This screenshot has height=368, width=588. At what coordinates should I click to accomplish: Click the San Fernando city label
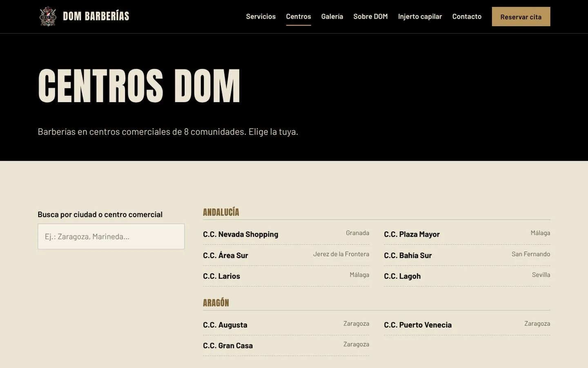point(531,254)
